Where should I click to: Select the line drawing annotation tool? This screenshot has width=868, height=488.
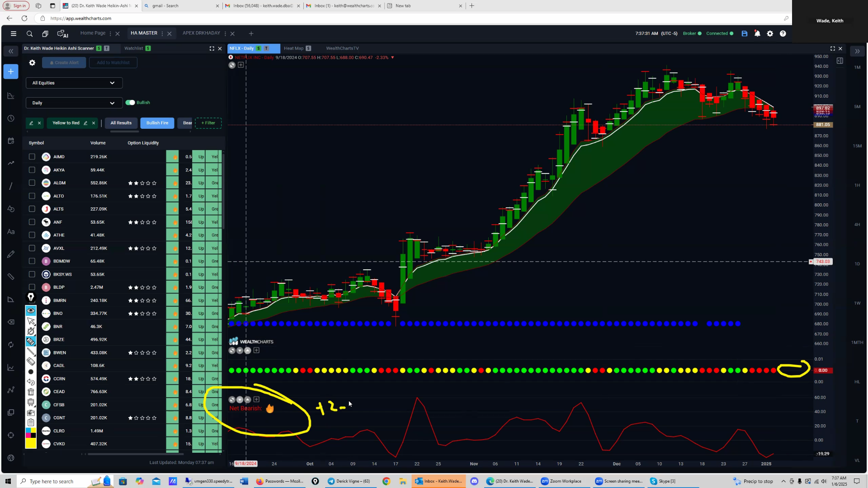pyautogui.click(x=31, y=351)
